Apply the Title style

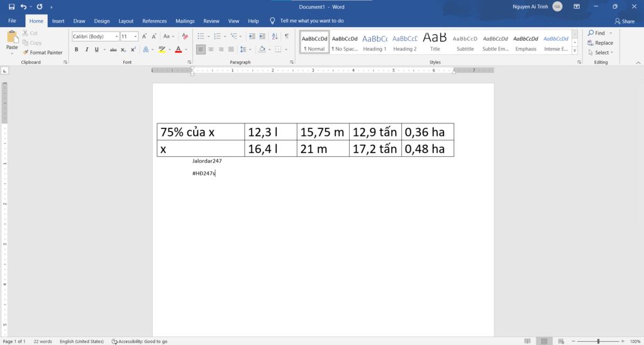[x=435, y=42]
